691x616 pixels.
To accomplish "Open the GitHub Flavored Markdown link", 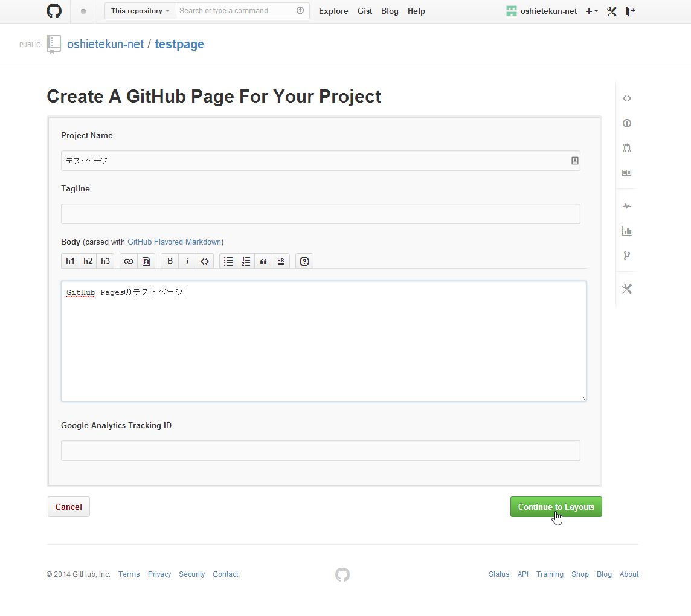I will [x=174, y=242].
